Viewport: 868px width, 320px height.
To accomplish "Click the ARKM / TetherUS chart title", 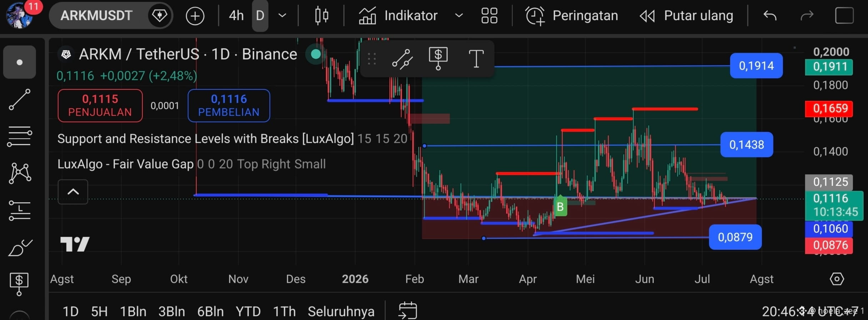I will click(x=188, y=54).
